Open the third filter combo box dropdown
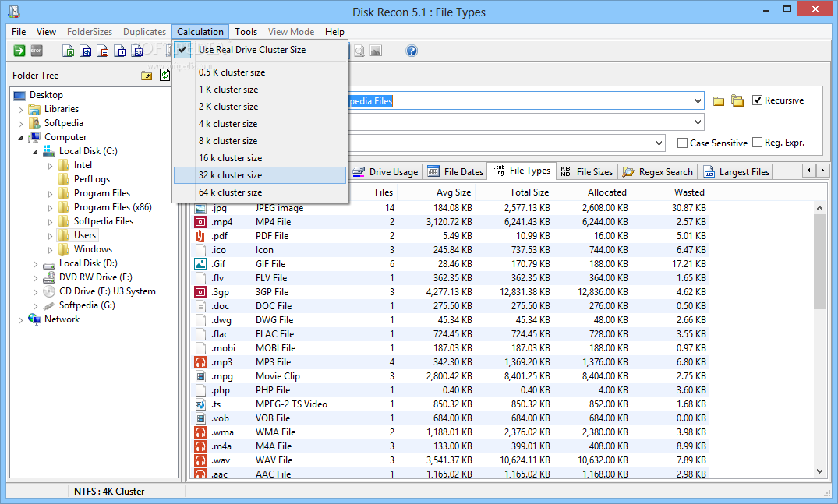 [659, 143]
